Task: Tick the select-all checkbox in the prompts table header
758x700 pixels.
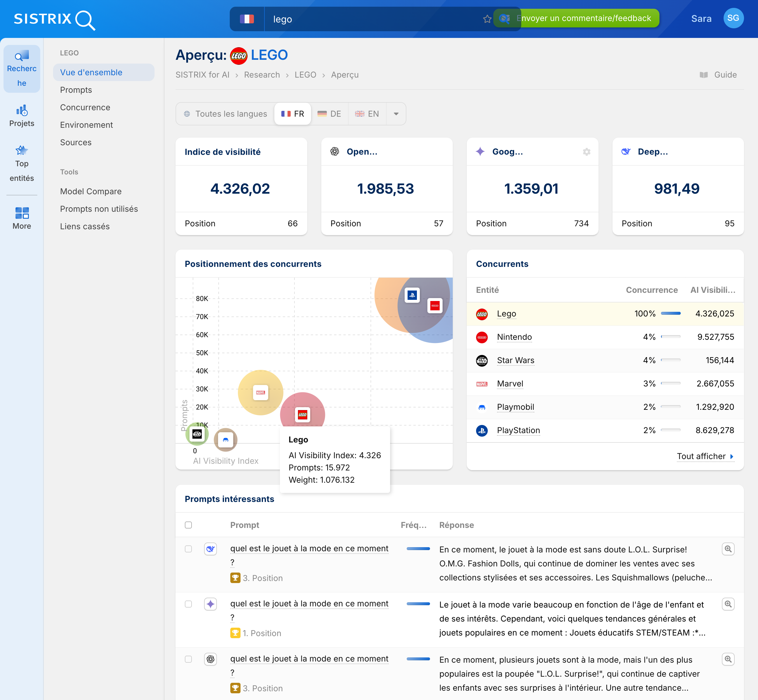Action: (188, 525)
